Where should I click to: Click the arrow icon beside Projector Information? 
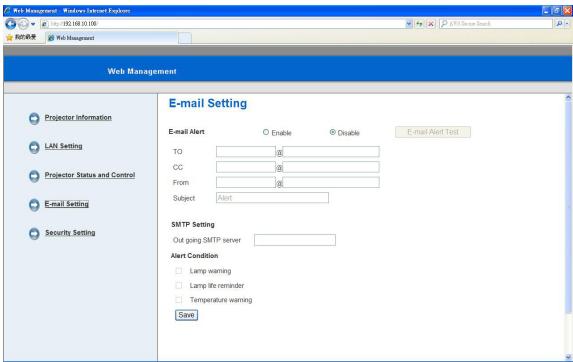(x=34, y=118)
